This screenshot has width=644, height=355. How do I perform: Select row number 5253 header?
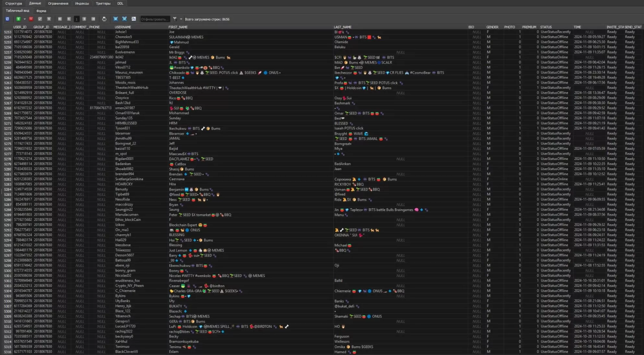tap(8, 32)
